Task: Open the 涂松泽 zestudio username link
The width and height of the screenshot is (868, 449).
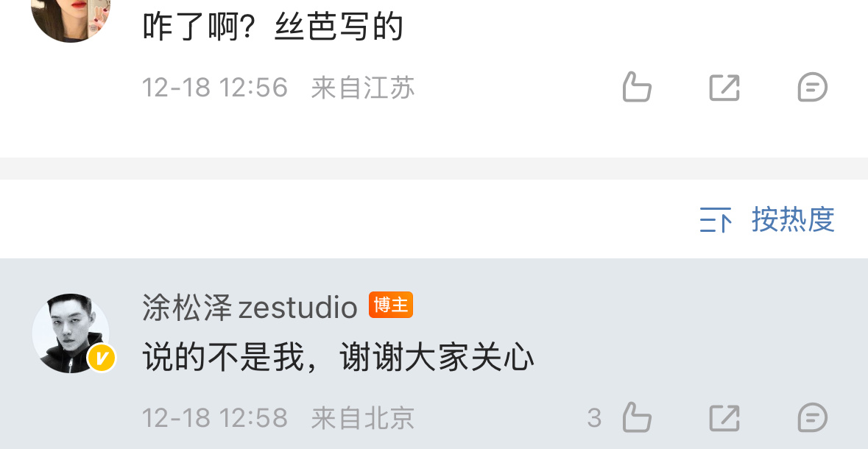Action: point(250,307)
